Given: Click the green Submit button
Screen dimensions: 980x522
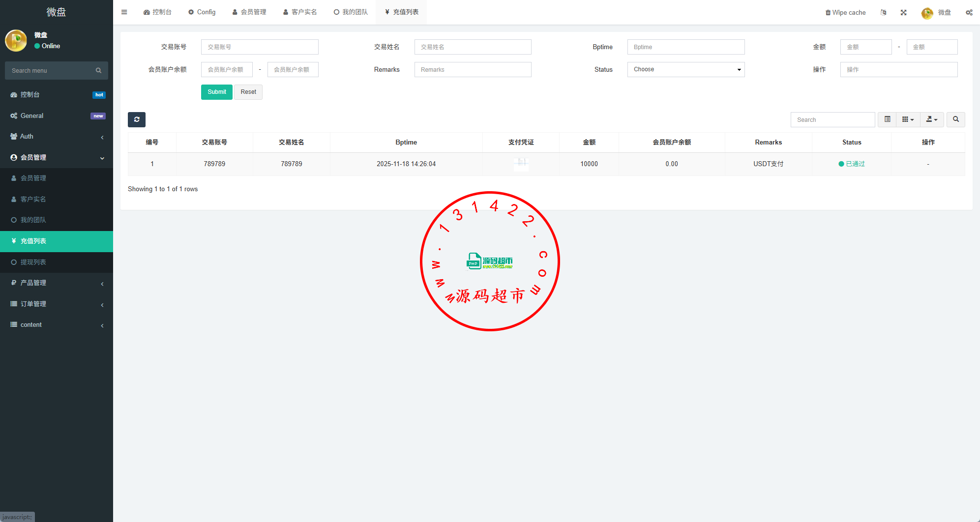Looking at the screenshot, I should point(216,92).
